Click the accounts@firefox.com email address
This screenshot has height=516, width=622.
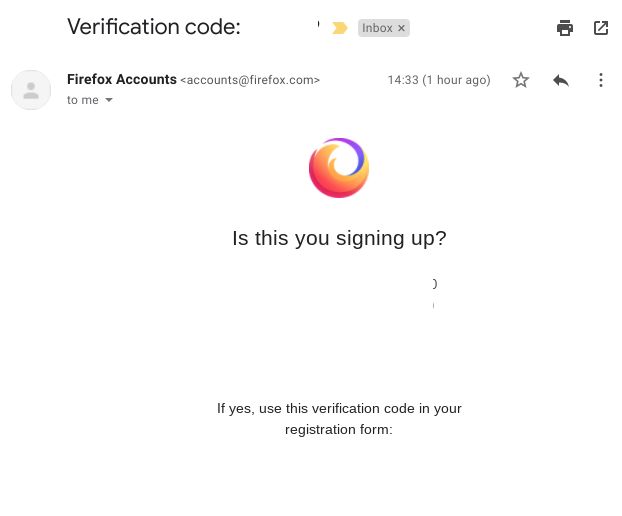250,80
